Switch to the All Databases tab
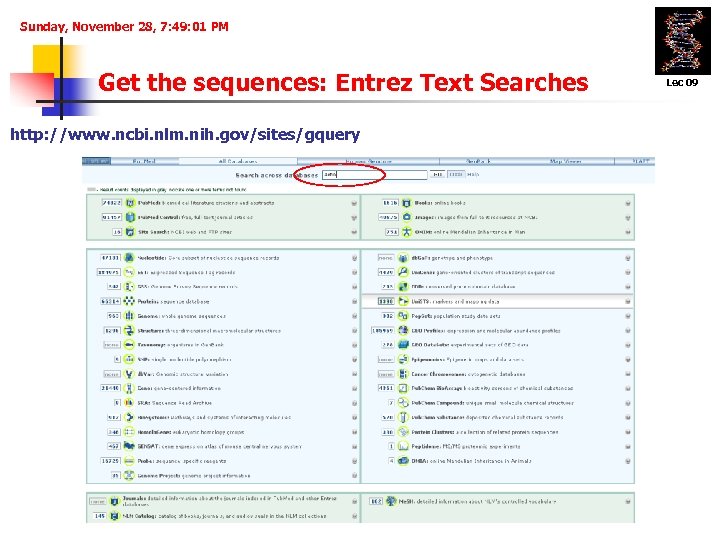 click(x=237, y=161)
